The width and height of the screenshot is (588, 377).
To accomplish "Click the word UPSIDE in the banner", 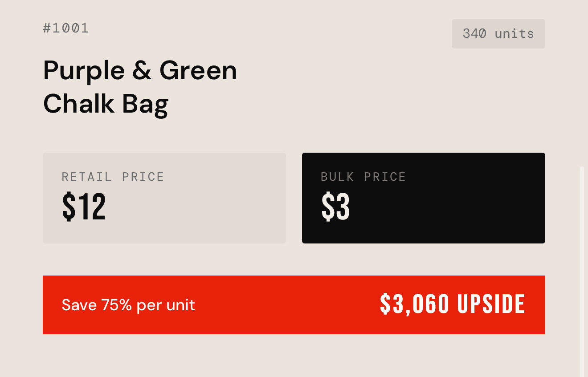I will [x=491, y=304].
